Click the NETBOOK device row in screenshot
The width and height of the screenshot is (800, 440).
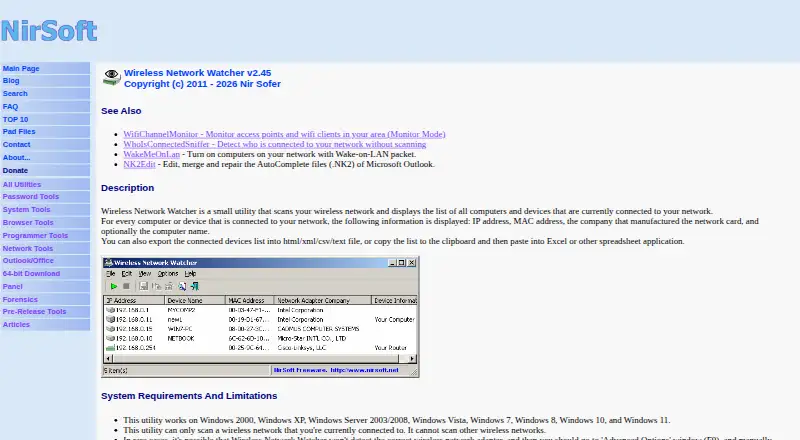coord(260,338)
